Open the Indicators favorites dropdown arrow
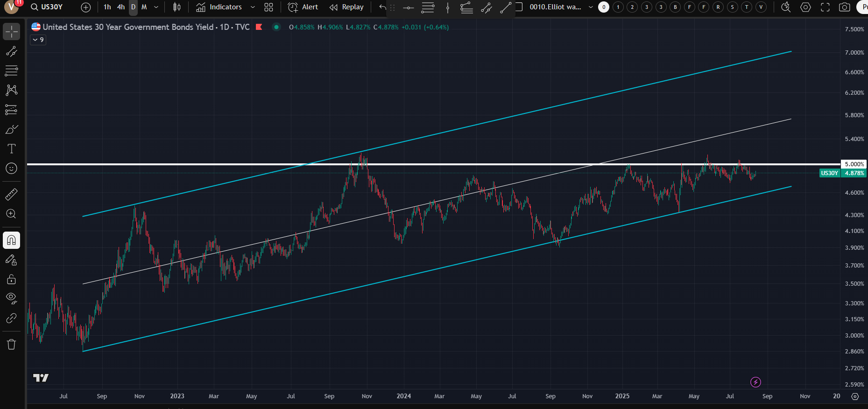The height and width of the screenshot is (409, 868). point(253,7)
